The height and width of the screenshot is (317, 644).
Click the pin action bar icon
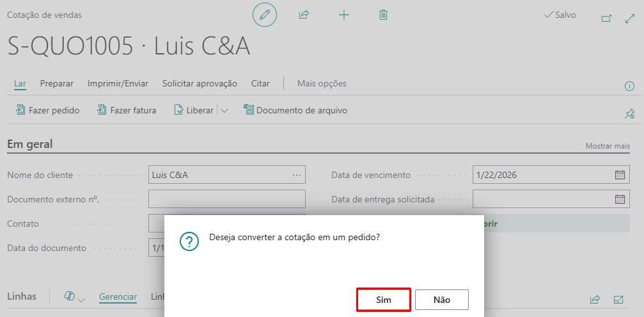point(629,114)
